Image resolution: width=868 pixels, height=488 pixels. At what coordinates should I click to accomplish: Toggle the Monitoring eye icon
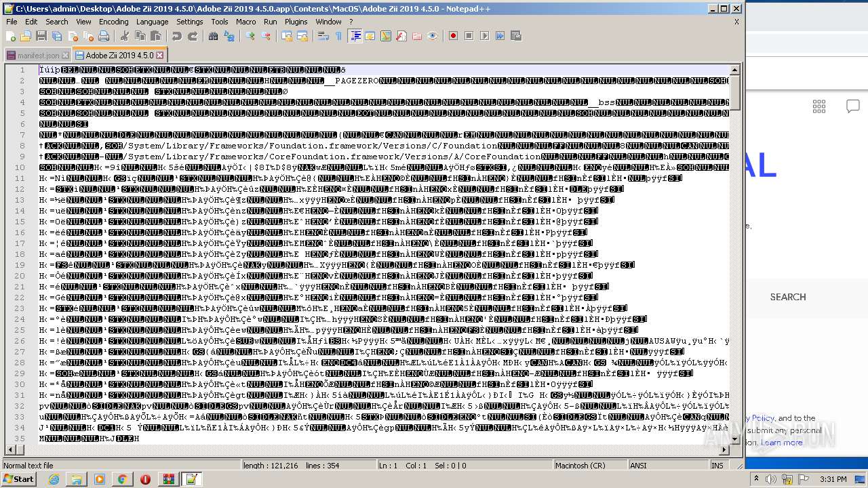(433, 36)
